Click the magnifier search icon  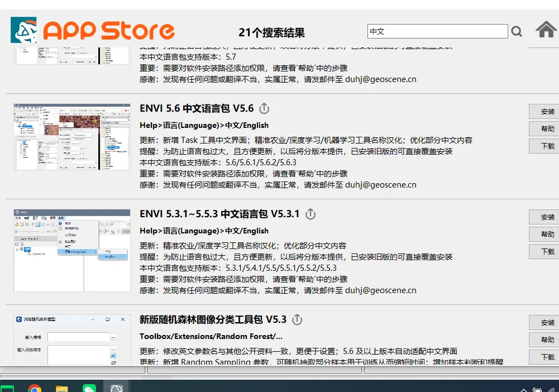coord(517,31)
